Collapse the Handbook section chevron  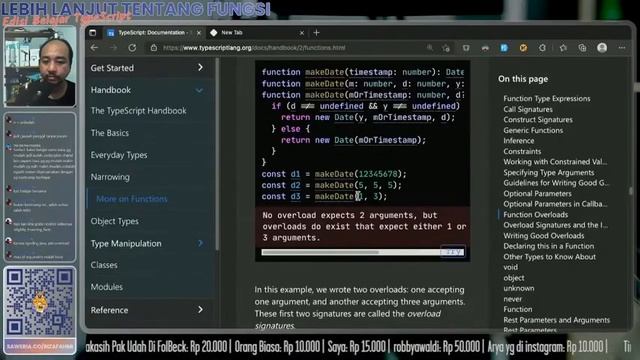point(199,90)
